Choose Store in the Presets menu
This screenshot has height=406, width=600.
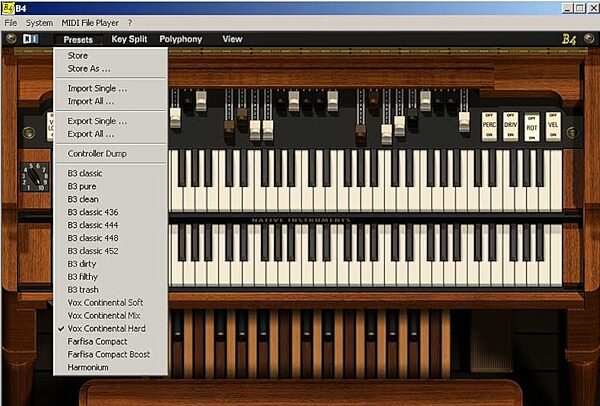click(x=111, y=55)
